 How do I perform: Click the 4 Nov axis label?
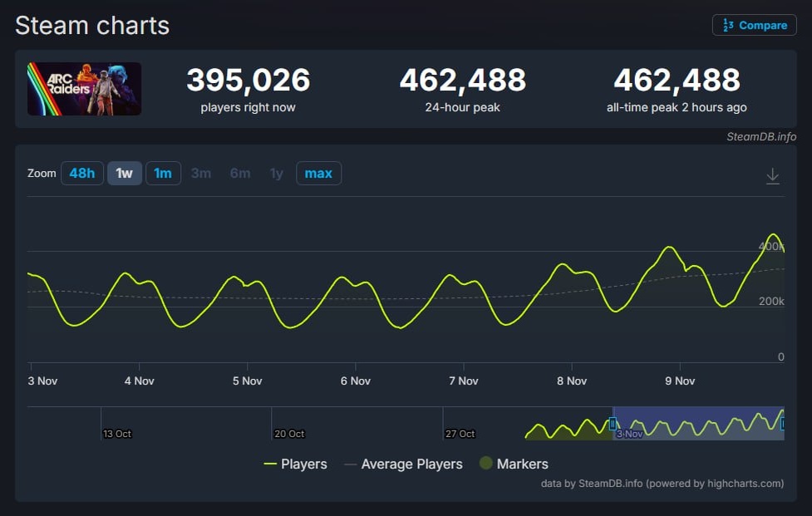tap(140, 381)
